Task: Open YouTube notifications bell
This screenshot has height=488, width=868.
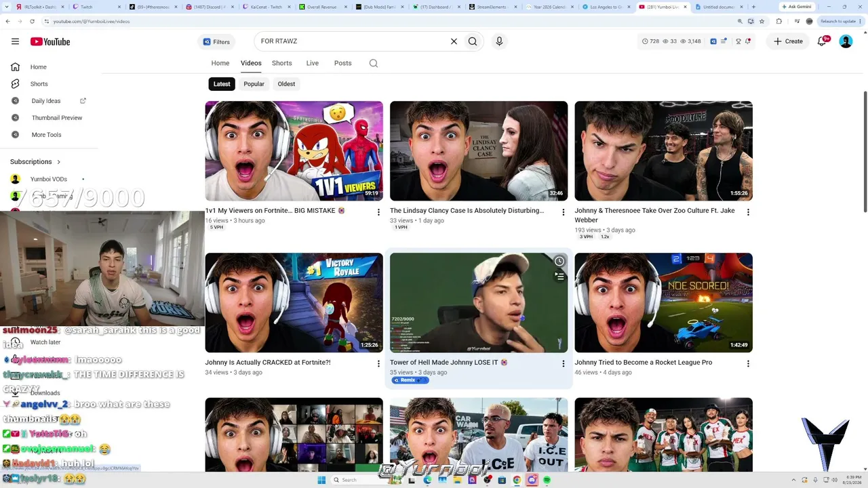Action: point(822,41)
